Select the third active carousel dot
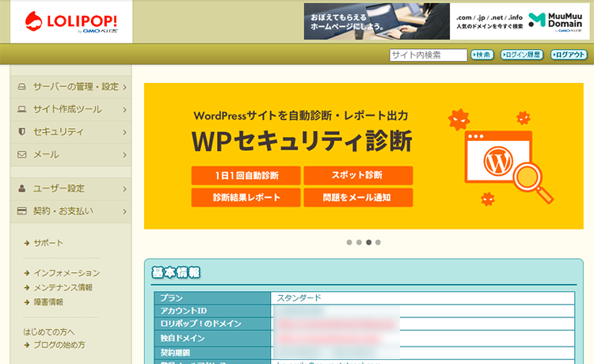594x364 pixels. tap(368, 242)
